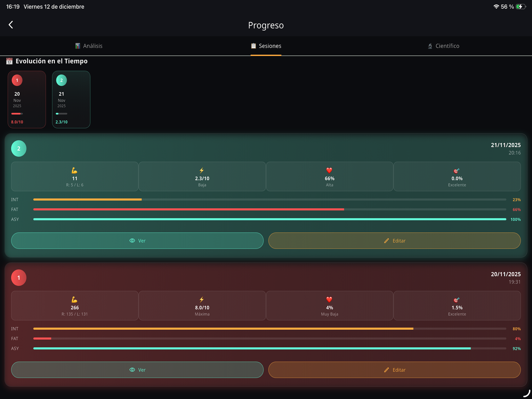
Task: Open the 266 reps stat tile
Action: click(x=75, y=306)
